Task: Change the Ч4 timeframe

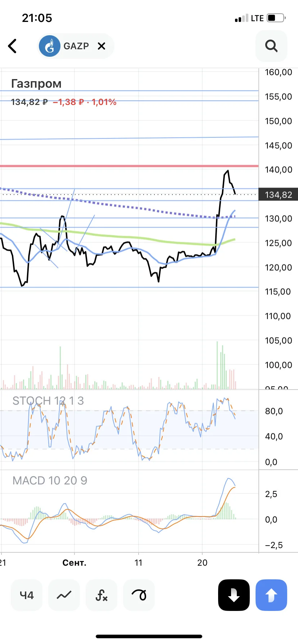Action: 27,595
